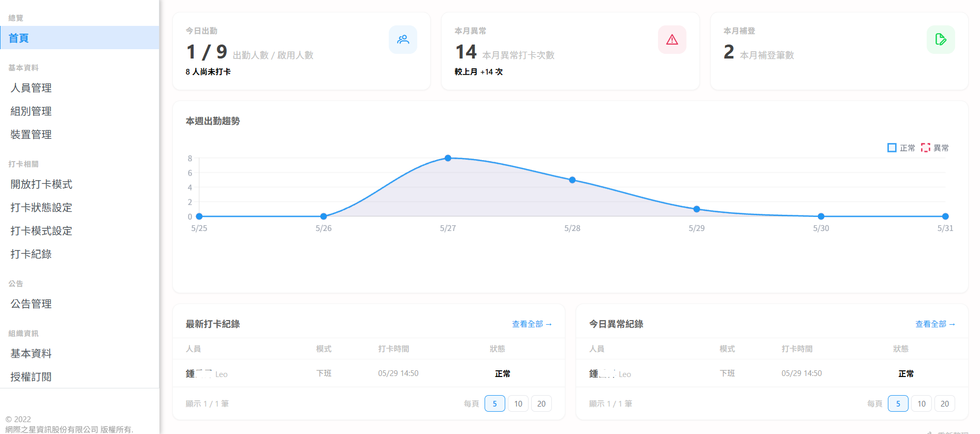This screenshot has height=434, width=980.
Task: Click the 5/30 data point on the chart
Action: coord(821,216)
